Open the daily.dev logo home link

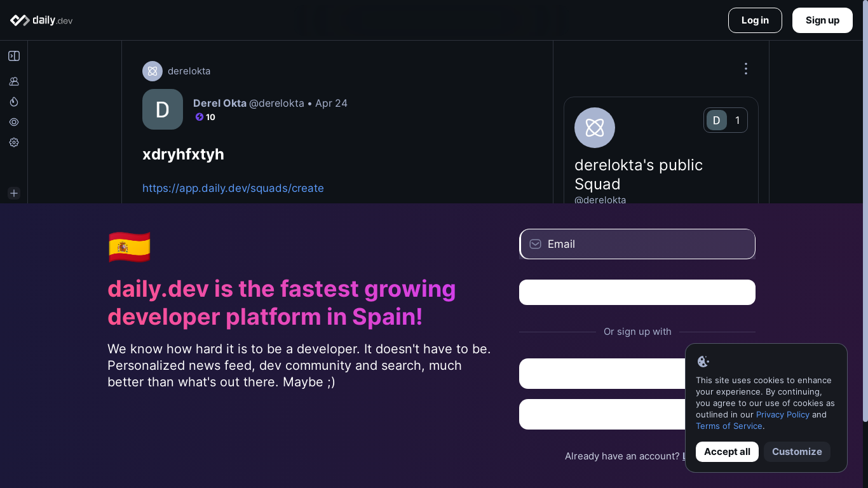point(41,20)
